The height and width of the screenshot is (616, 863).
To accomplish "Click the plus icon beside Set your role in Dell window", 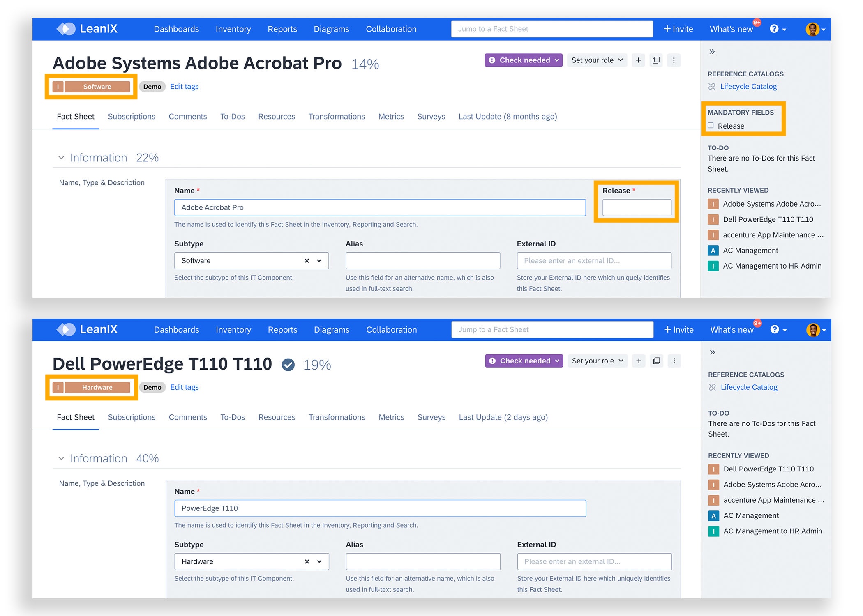I will pyautogui.click(x=639, y=361).
